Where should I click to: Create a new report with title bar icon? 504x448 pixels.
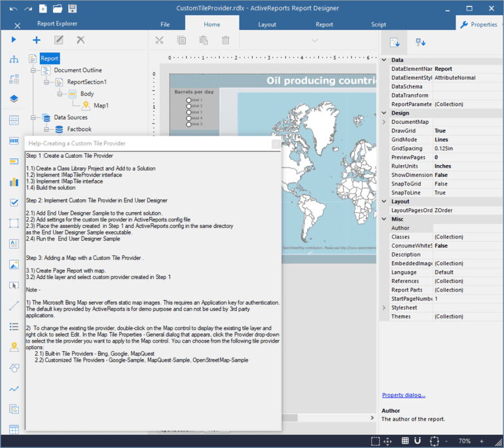tap(43, 9)
